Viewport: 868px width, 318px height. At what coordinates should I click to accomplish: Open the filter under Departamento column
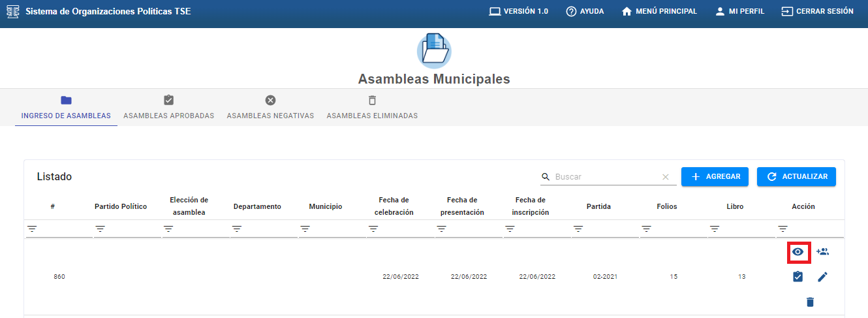point(237,229)
